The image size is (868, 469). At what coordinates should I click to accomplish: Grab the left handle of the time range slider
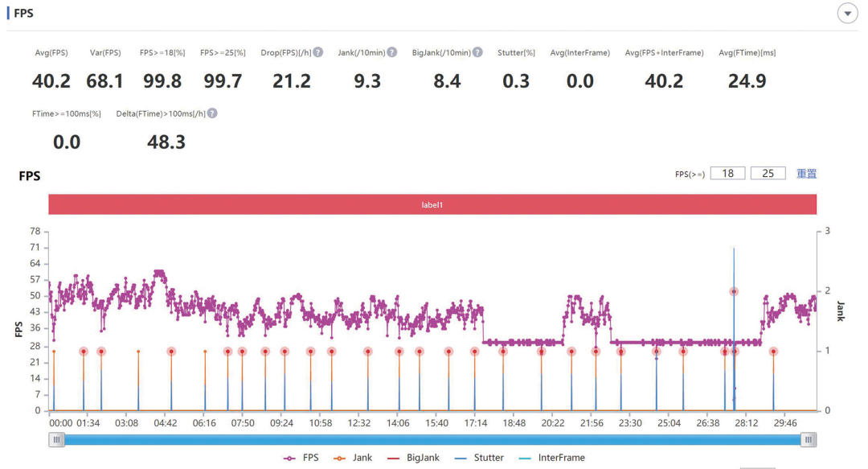pyautogui.click(x=56, y=439)
